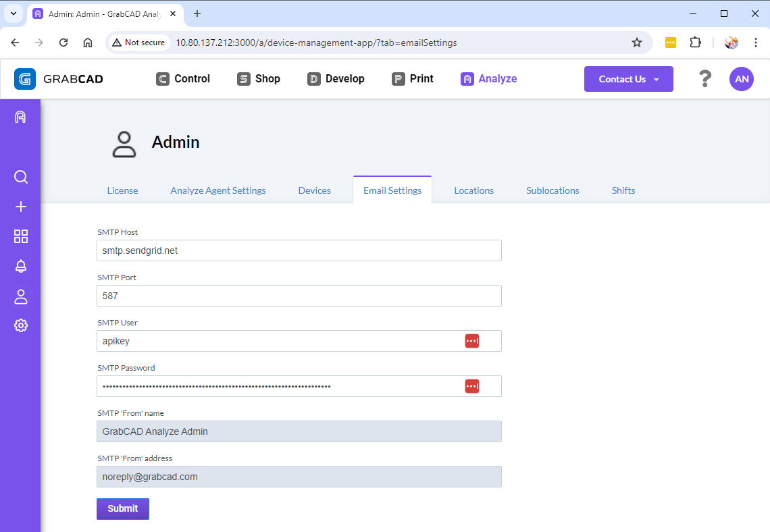Go back to previous page

coord(16,43)
